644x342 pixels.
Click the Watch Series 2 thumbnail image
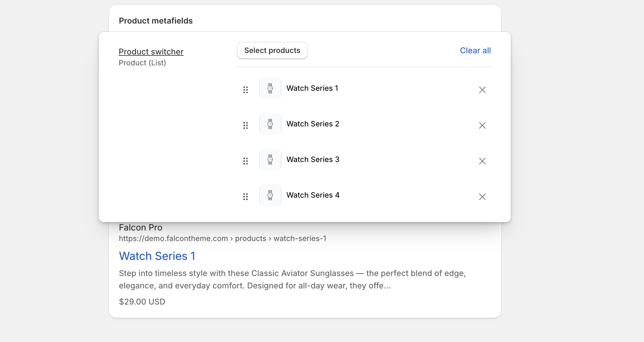(270, 124)
